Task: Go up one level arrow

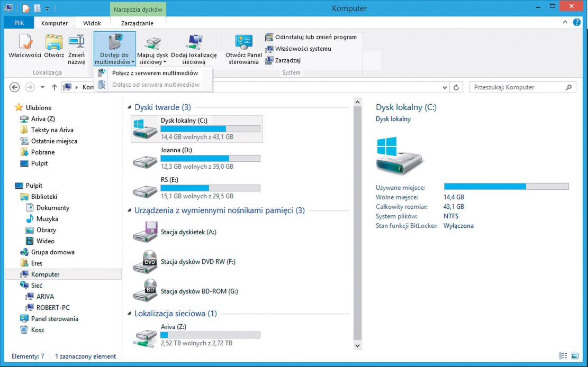Action: [x=55, y=87]
